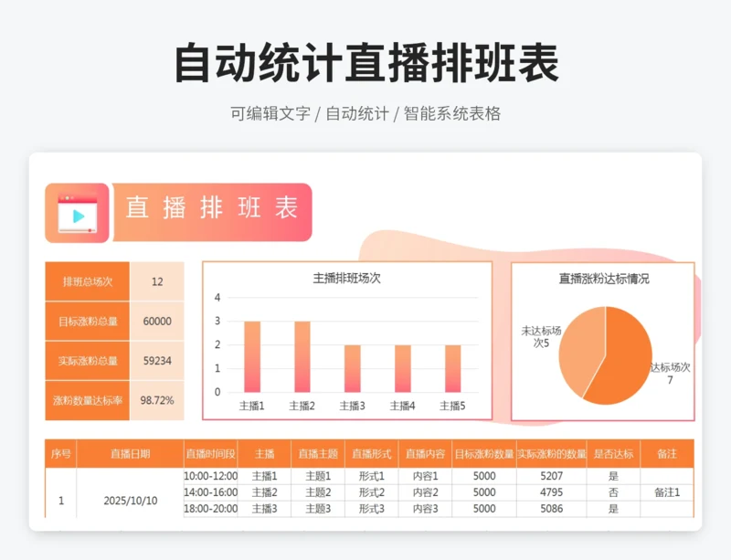
Task: Click the main heading 自动统计直播排班表
Action: pos(366,62)
